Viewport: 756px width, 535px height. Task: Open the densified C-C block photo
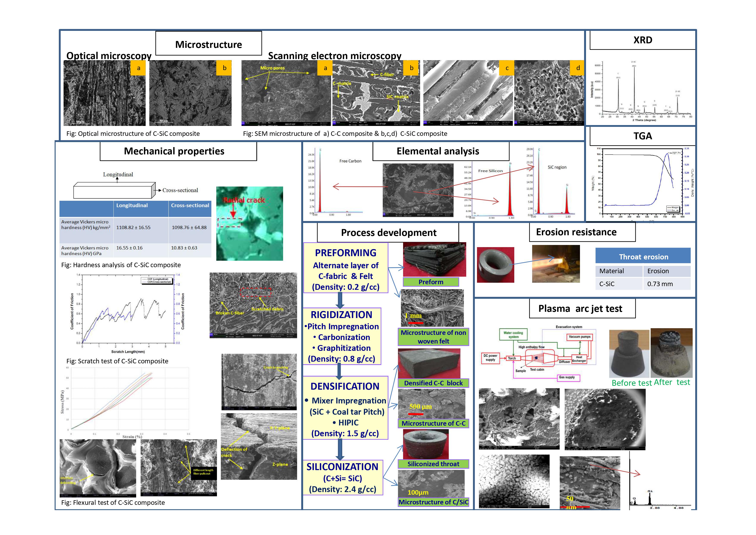tap(429, 363)
